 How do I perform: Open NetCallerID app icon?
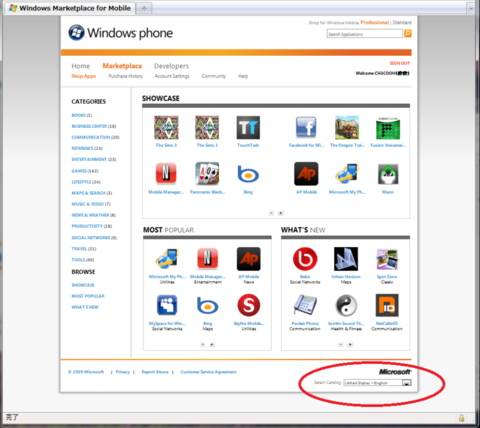click(387, 305)
